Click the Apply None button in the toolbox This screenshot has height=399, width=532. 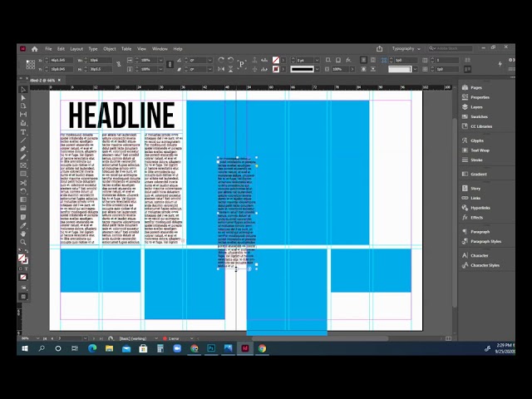coord(23,278)
